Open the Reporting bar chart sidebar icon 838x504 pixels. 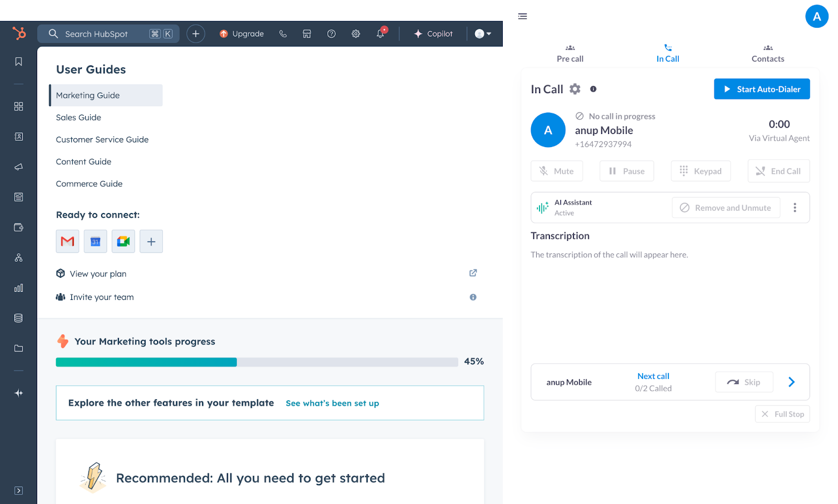tap(18, 288)
